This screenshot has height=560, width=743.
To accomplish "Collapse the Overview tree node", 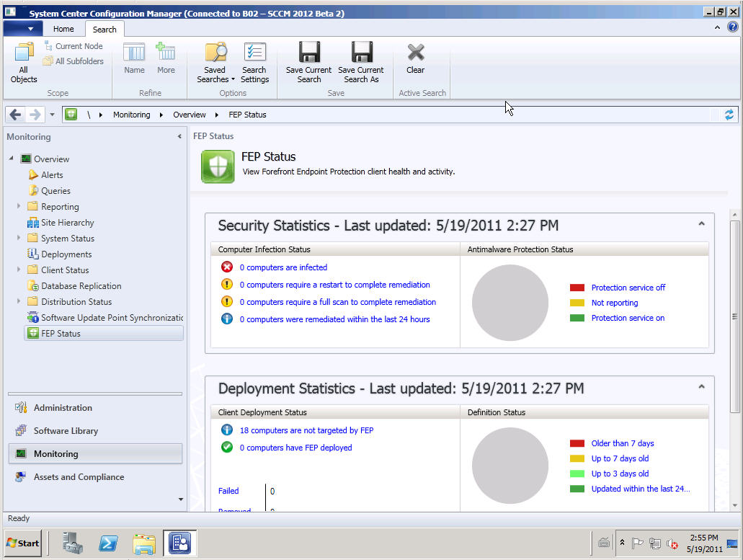I will [x=12, y=159].
